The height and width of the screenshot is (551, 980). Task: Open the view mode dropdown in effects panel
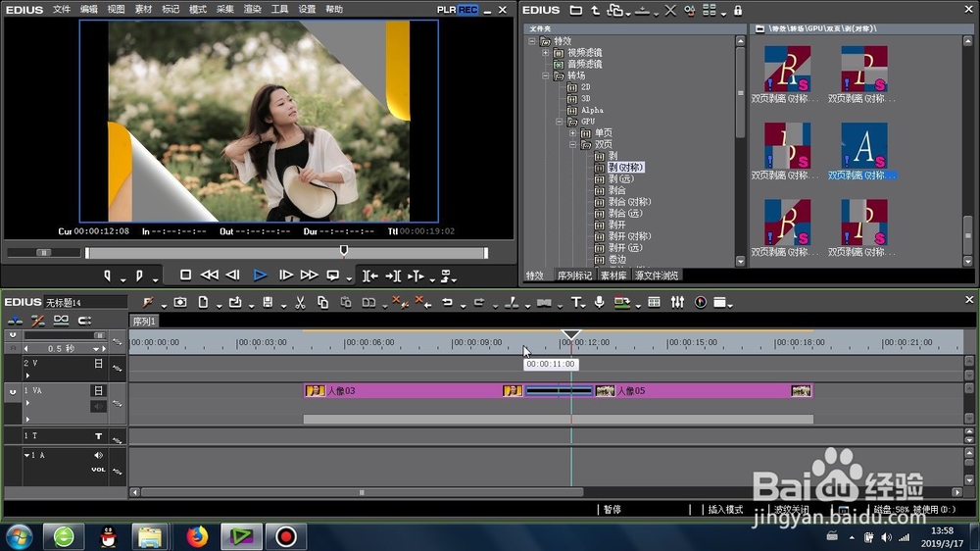(x=724, y=14)
